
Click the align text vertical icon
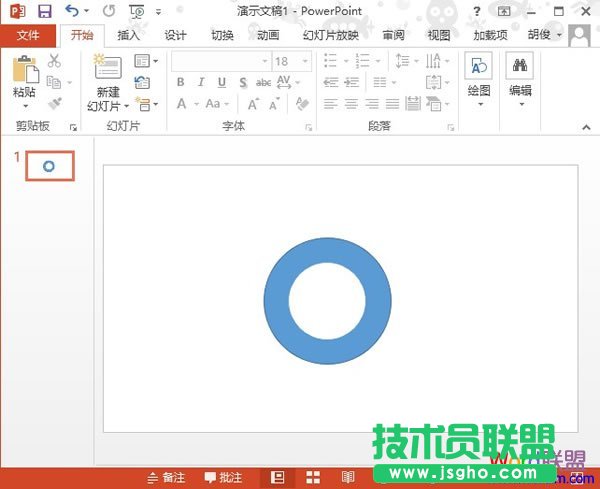[x=433, y=82]
